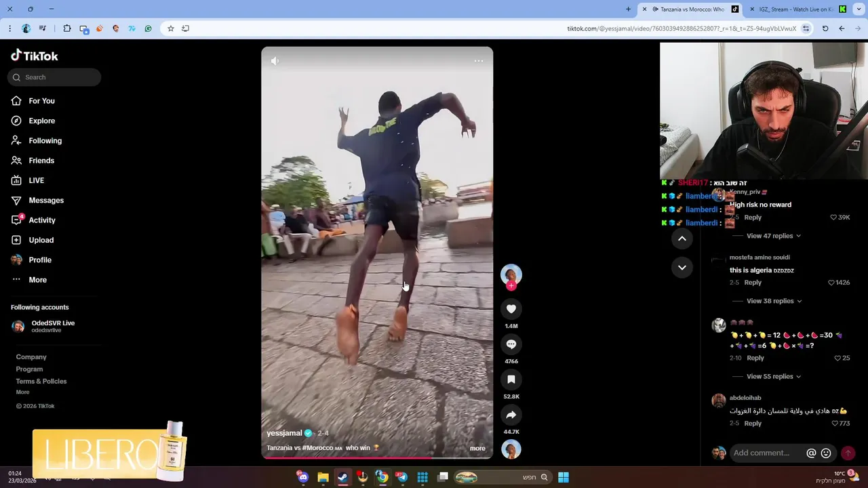Reply to abdeloihab's comment

coord(753,424)
